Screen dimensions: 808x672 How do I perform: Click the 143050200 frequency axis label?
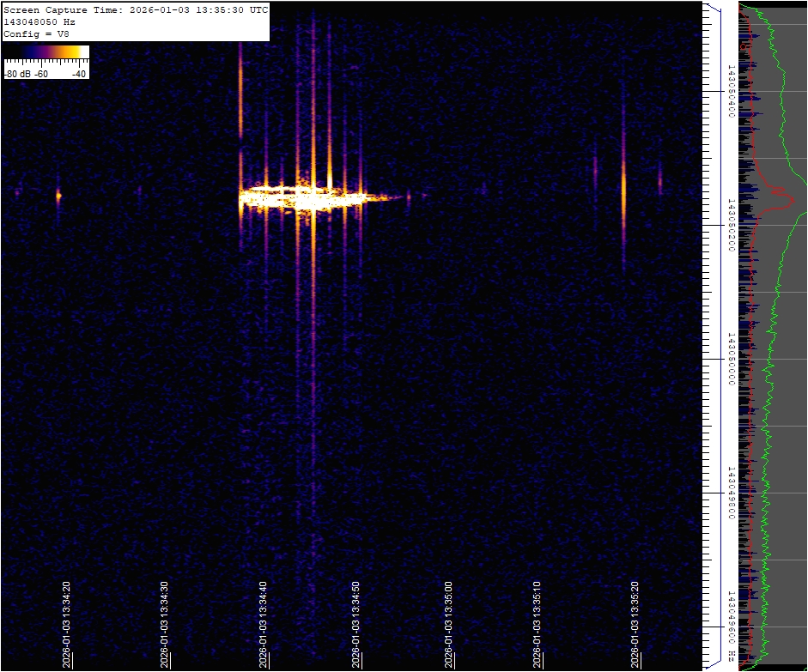click(x=732, y=225)
